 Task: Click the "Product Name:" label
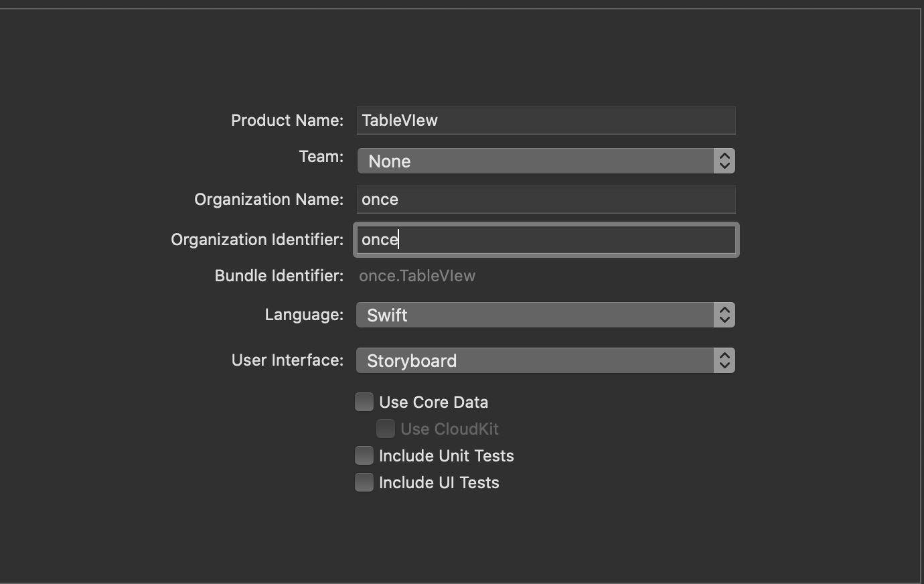[287, 121]
